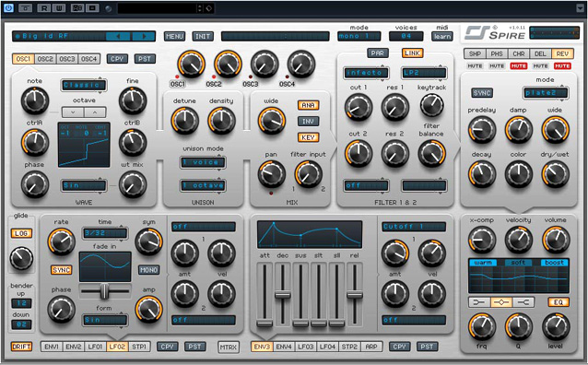Click the OSC4 mix level knob
This screenshot has width=588, height=365.
pos(301,65)
